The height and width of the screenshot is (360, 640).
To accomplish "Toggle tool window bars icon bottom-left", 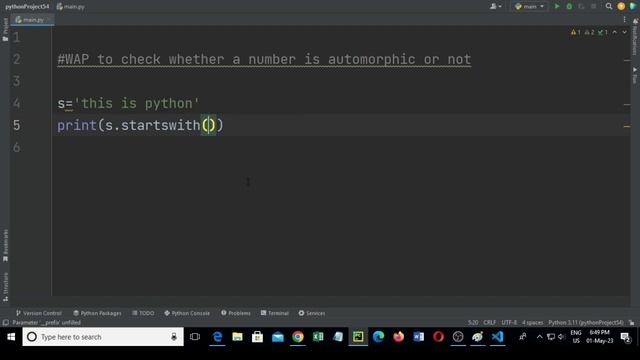I will click(x=5, y=322).
